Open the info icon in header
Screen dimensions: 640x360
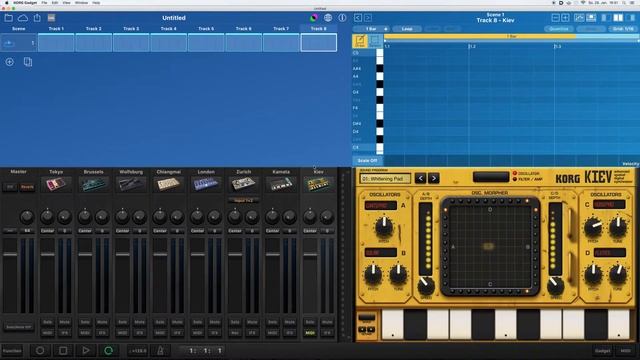(342, 18)
